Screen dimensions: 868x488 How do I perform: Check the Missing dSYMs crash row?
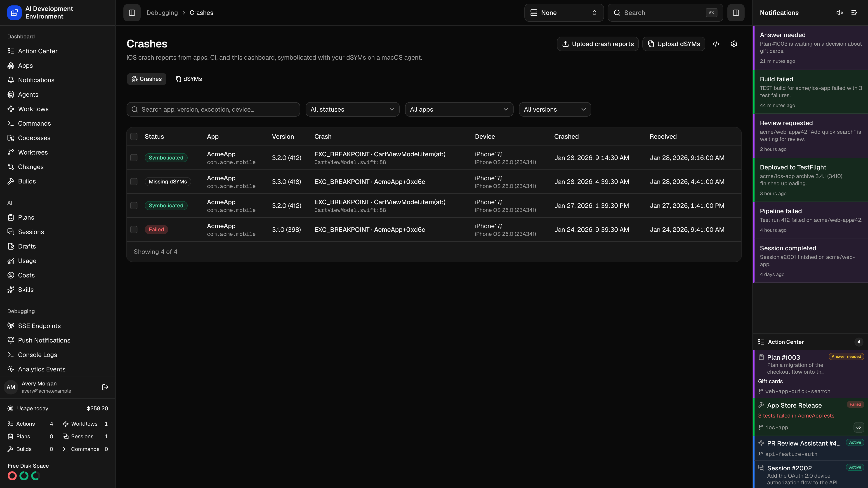pyautogui.click(x=134, y=181)
